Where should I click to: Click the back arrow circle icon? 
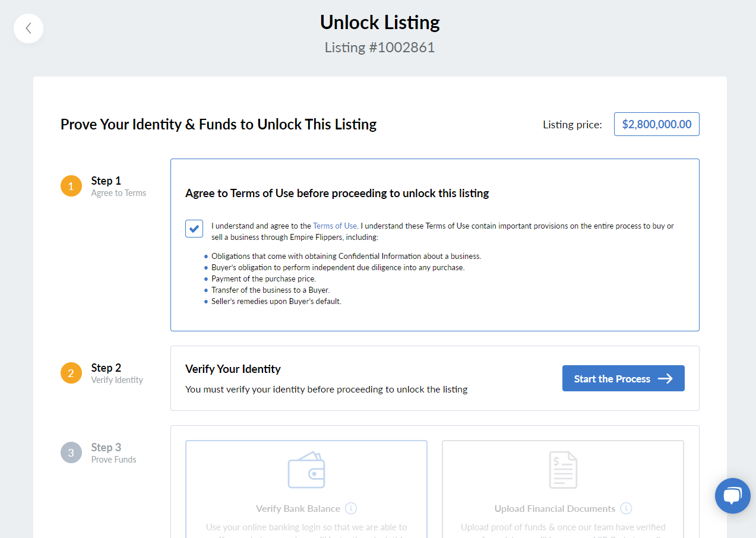coord(29,29)
